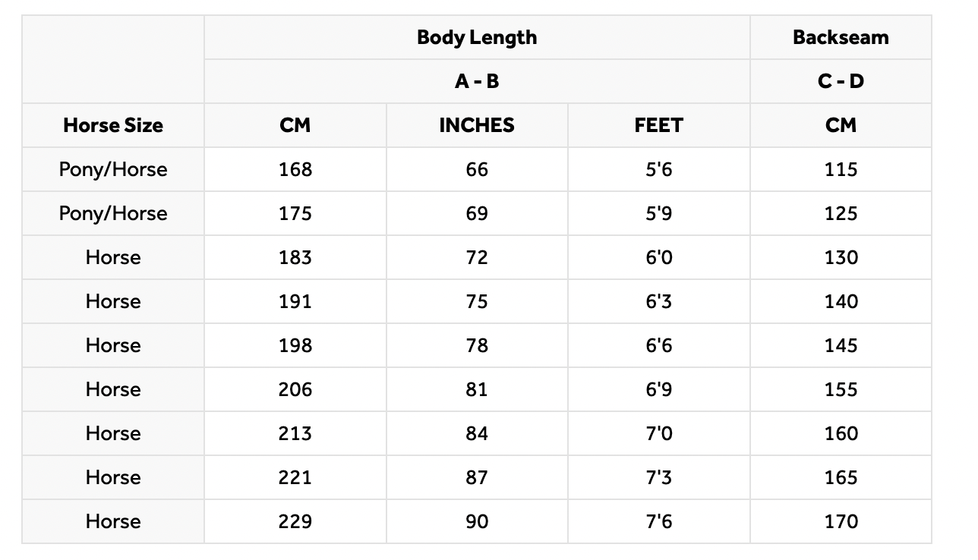Click the INCHES column header
Screen dimensions: 978x560
(x=477, y=125)
